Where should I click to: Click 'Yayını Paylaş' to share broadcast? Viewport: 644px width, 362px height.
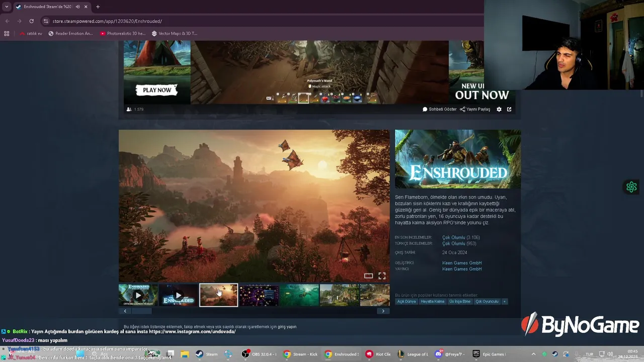pyautogui.click(x=475, y=109)
